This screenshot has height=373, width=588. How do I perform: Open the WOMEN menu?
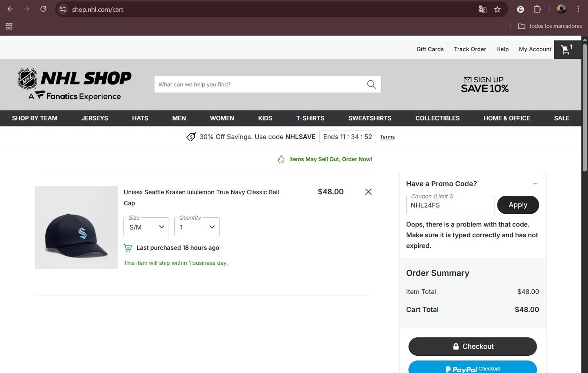[222, 118]
